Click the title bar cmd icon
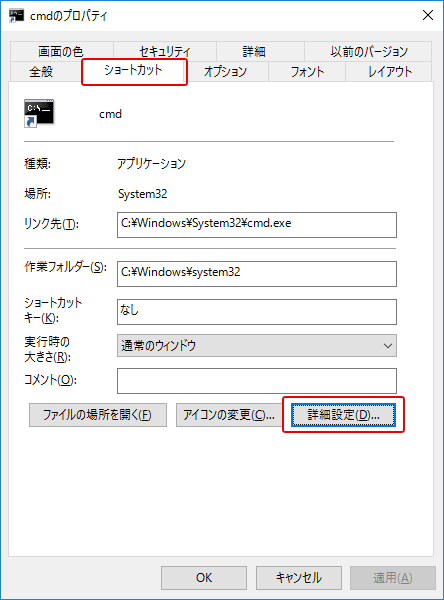Viewport: 444px width, 600px height. click(16, 16)
